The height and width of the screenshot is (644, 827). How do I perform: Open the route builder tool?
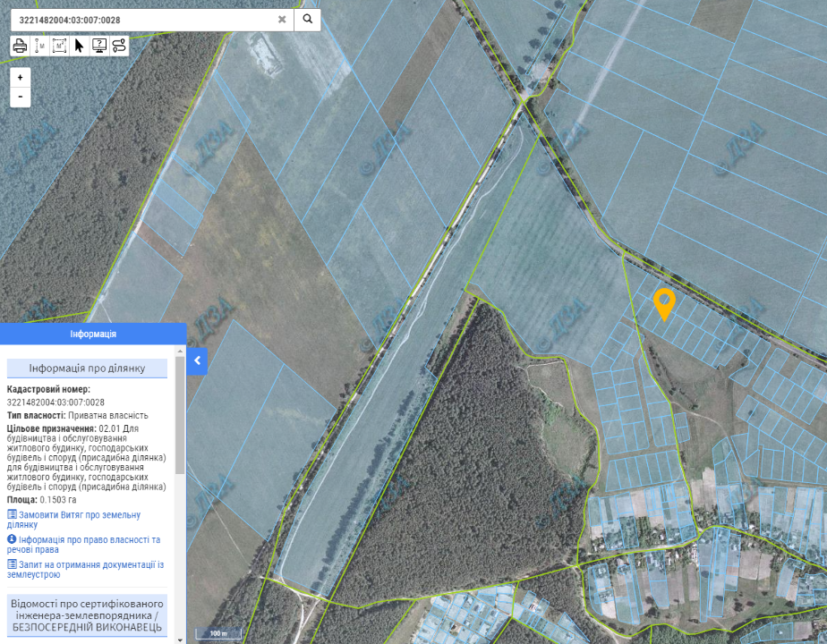tap(119, 46)
